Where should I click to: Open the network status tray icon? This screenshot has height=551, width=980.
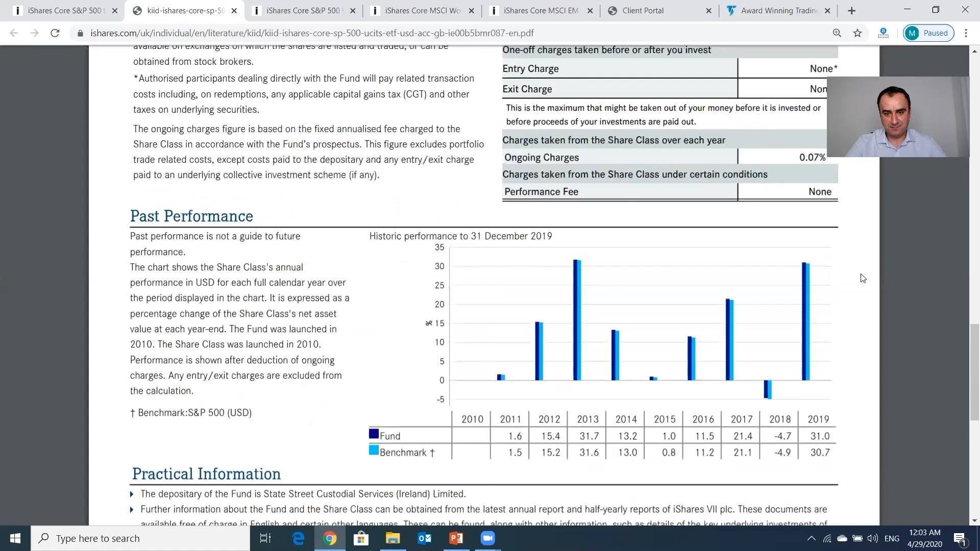tap(827, 538)
